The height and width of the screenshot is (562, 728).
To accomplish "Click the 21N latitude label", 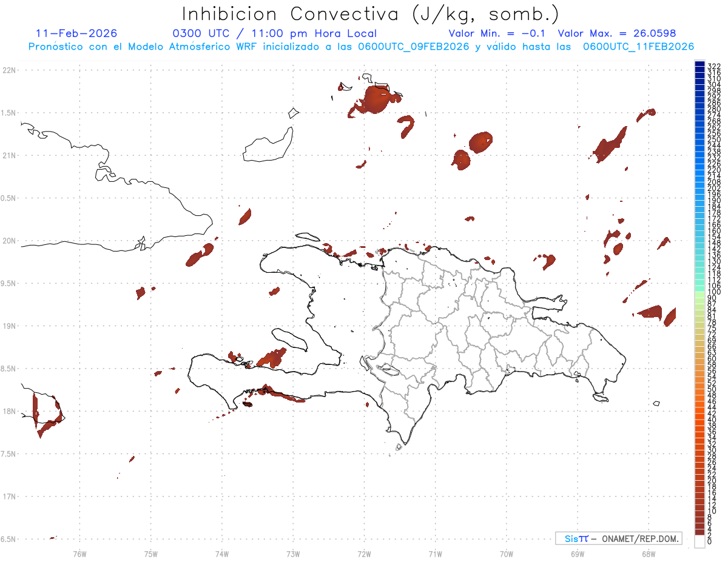I will (x=9, y=156).
